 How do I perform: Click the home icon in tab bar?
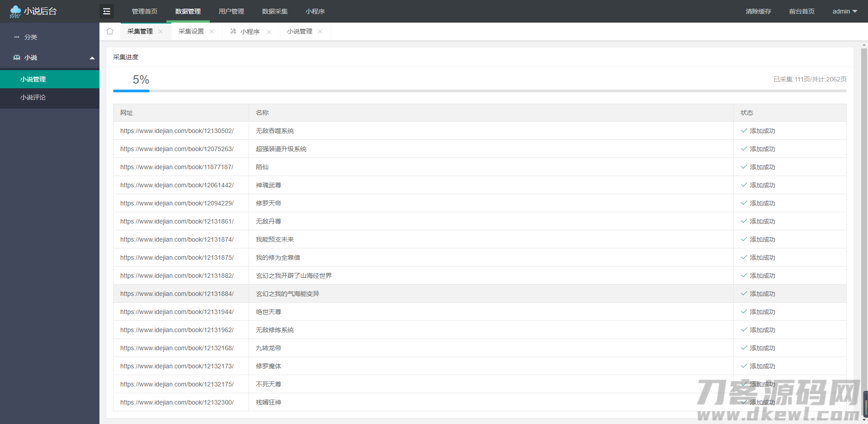click(110, 31)
